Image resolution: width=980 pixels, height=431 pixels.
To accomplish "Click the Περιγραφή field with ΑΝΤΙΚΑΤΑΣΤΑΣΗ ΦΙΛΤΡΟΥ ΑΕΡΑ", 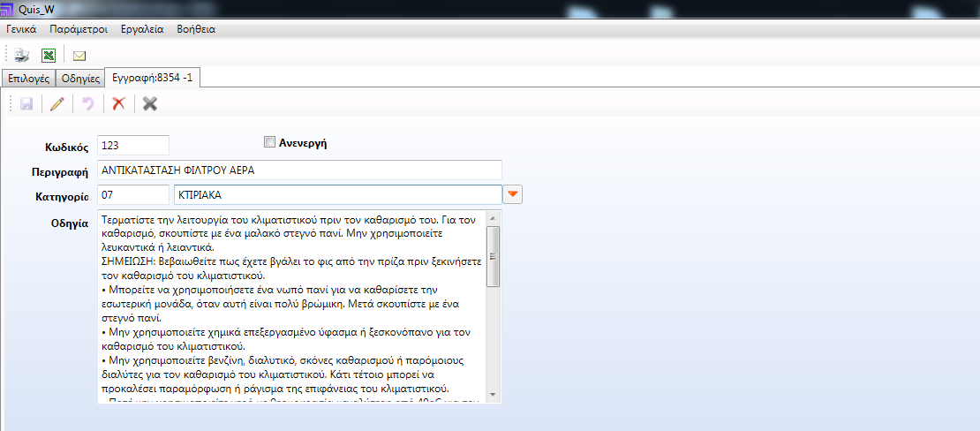I will 300,170.
